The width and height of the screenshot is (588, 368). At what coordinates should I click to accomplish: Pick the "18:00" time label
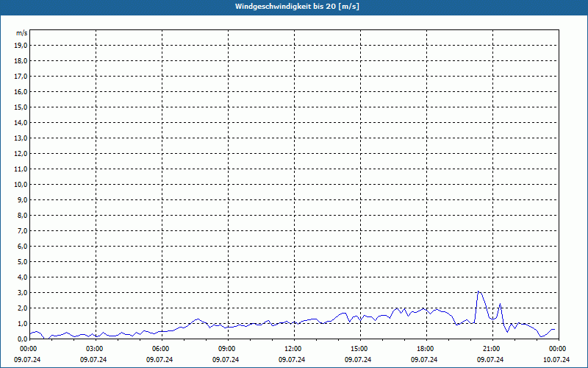[x=426, y=349]
